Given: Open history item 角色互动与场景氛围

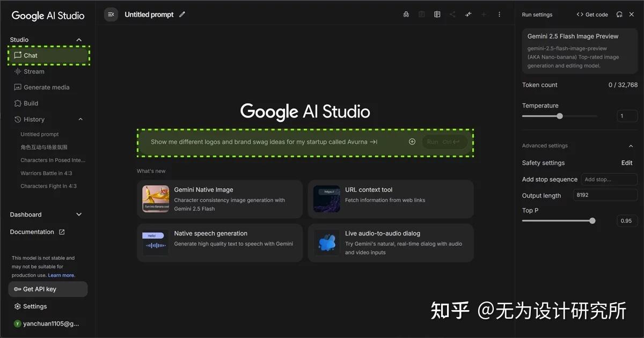Looking at the screenshot, I should (x=44, y=147).
